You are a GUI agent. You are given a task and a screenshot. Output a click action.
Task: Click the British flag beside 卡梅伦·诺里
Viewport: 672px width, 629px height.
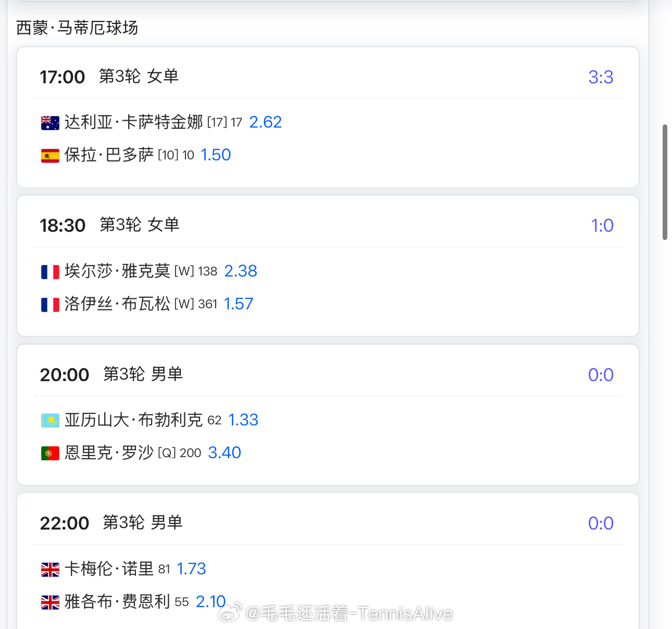click(50, 570)
